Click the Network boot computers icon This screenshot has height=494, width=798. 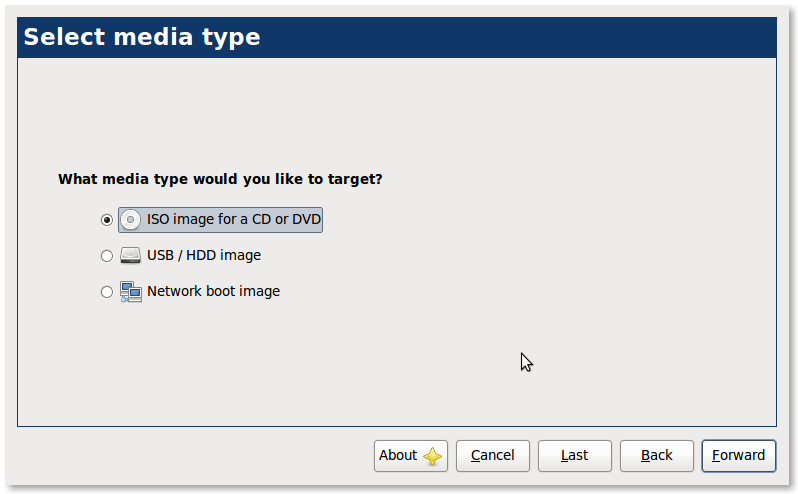[x=131, y=292]
